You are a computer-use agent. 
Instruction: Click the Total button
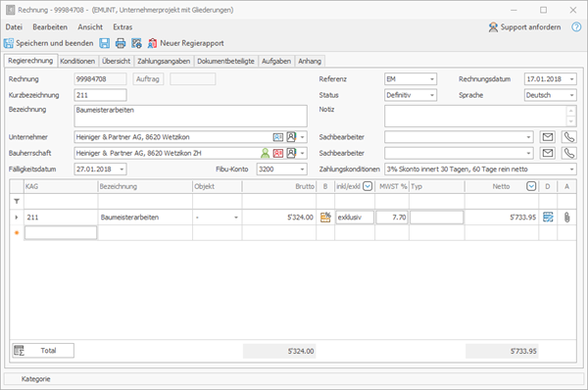coord(43,351)
